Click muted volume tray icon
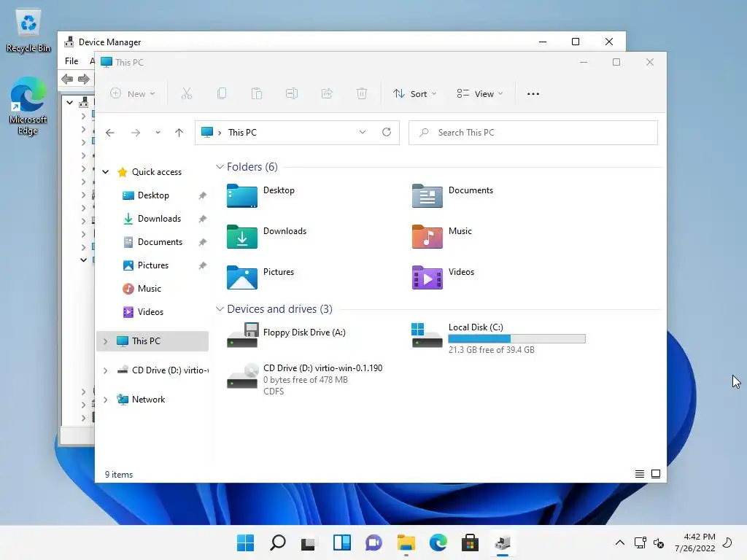The image size is (747, 560). [659, 542]
